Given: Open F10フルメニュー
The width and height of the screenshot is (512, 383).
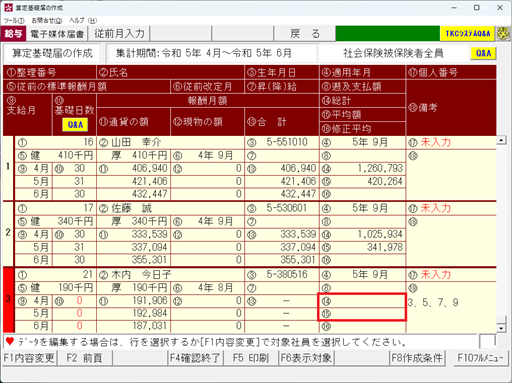Looking at the screenshot, I should point(480,358).
